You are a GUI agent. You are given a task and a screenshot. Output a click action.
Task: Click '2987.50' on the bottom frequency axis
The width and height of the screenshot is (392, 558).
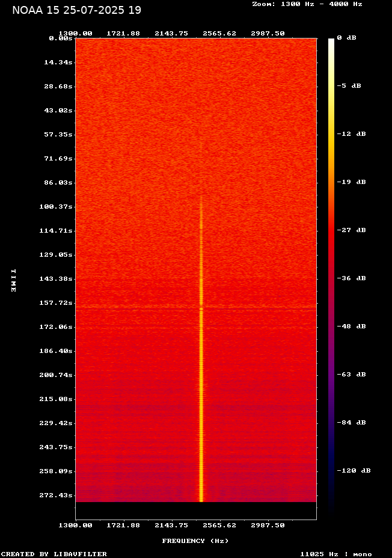tap(268, 526)
